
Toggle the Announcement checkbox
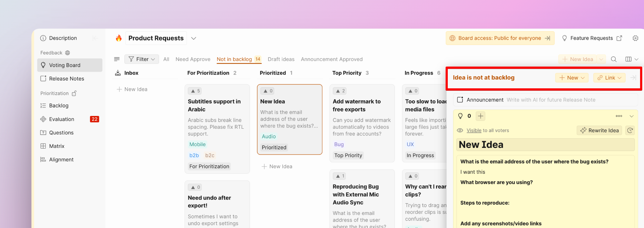[460, 100]
